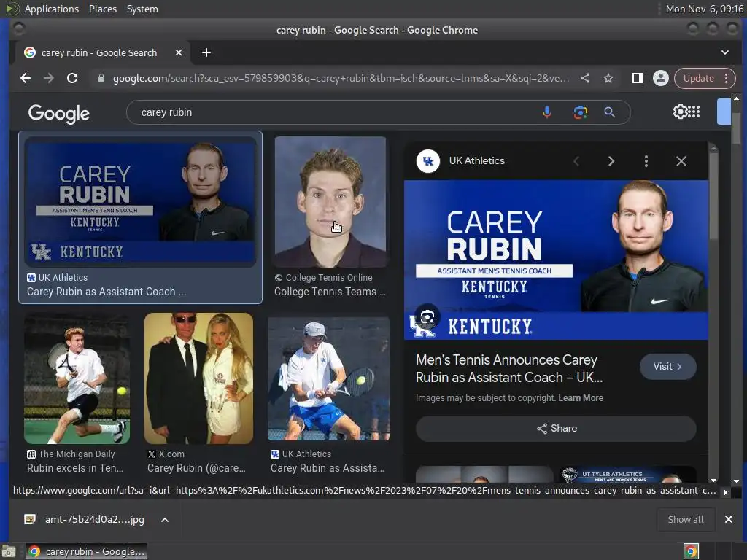Open 'Carey Rubin (@care...' result link
This screenshot has height=560, width=747.
tap(196, 468)
